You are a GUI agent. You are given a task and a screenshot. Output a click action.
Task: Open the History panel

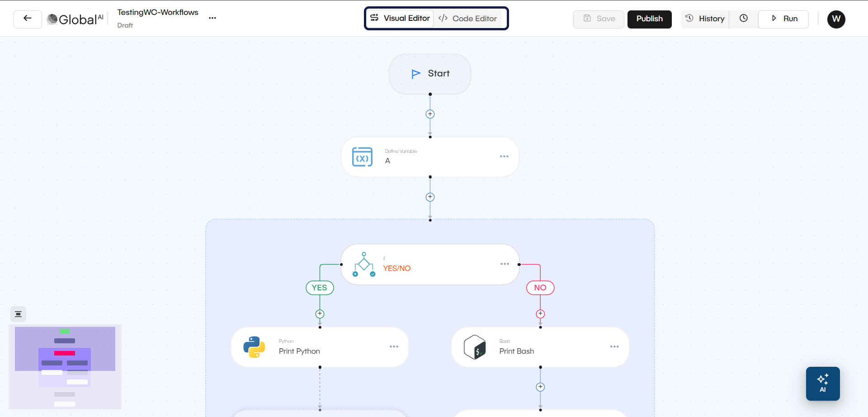point(705,19)
